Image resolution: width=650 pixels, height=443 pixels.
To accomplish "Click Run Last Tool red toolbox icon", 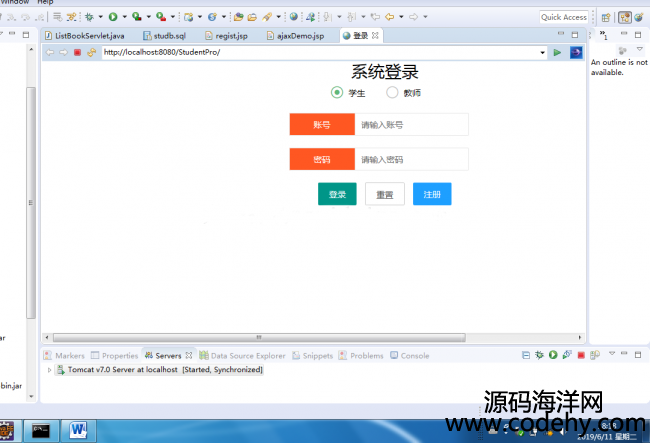I will pyautogui.click(x=160, y=17).
